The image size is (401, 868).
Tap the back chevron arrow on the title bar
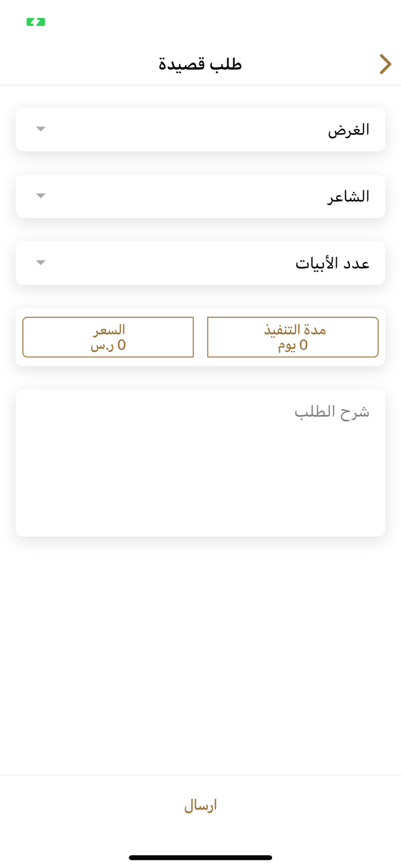pos(385,64)
